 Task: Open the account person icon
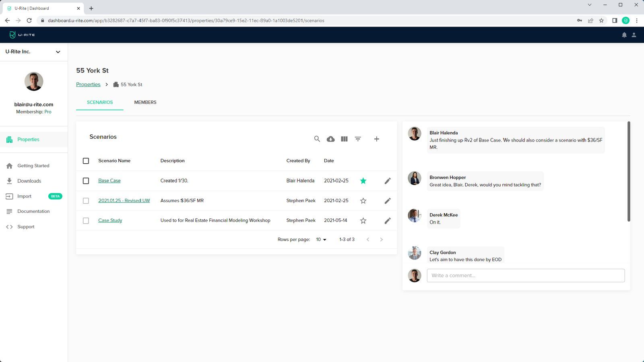click(635, 35)
